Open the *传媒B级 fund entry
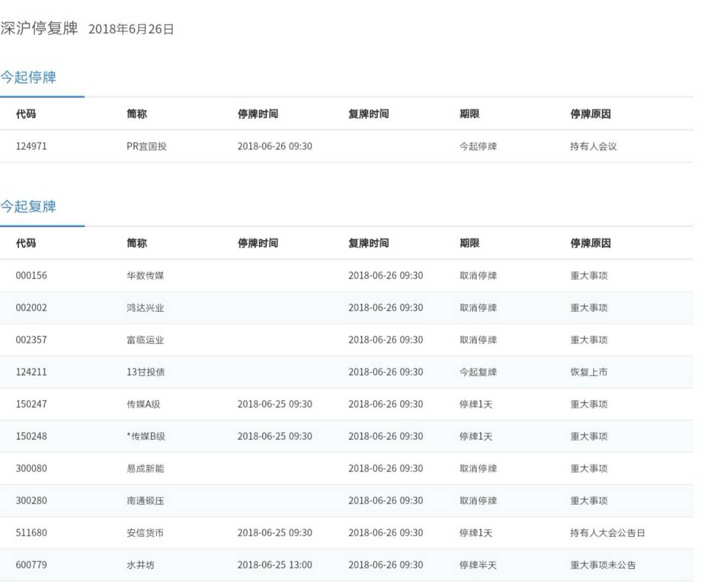 pos(146,436)
